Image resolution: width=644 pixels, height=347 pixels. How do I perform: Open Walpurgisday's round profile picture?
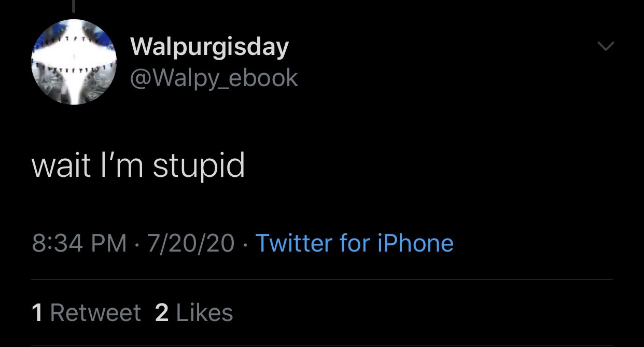(74, 62)
